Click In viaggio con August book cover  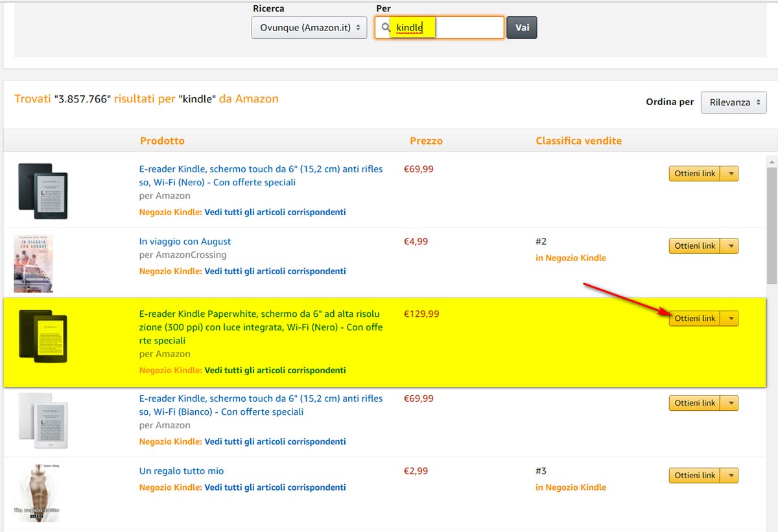pos(33,264)
